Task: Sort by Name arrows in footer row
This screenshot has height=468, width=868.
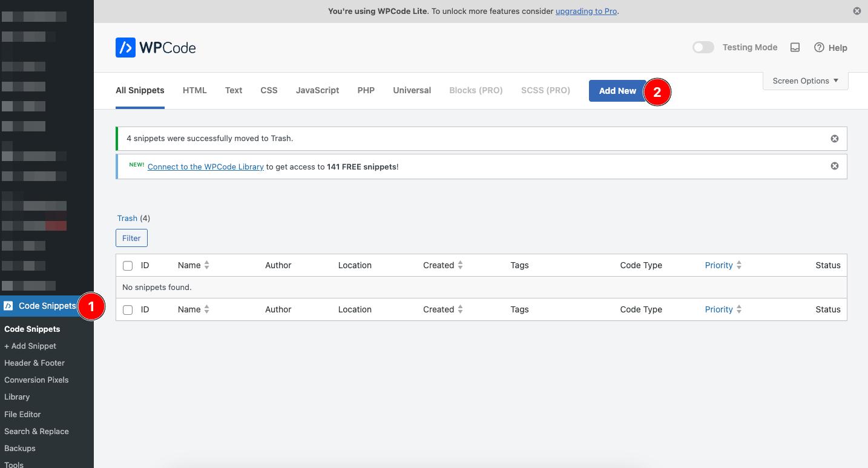Action: click(x=207, y=309)
